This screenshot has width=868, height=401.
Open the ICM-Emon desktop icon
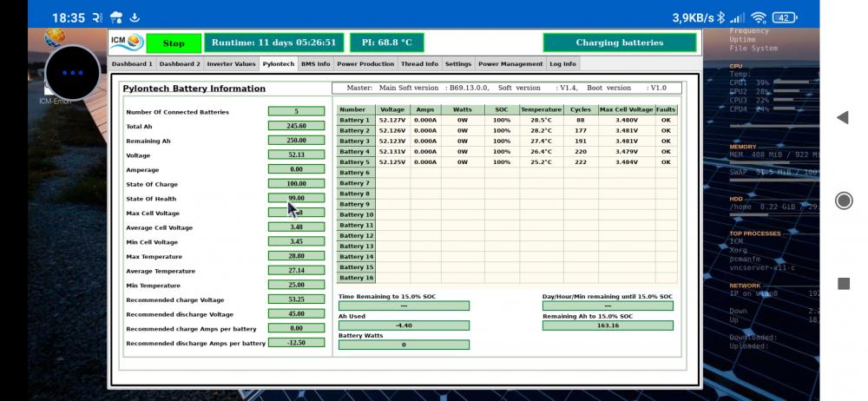pos(55,68)
